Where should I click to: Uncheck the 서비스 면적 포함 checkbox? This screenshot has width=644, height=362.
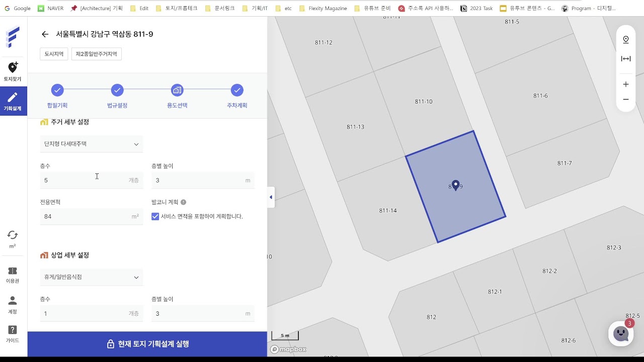tap(155, 216)
